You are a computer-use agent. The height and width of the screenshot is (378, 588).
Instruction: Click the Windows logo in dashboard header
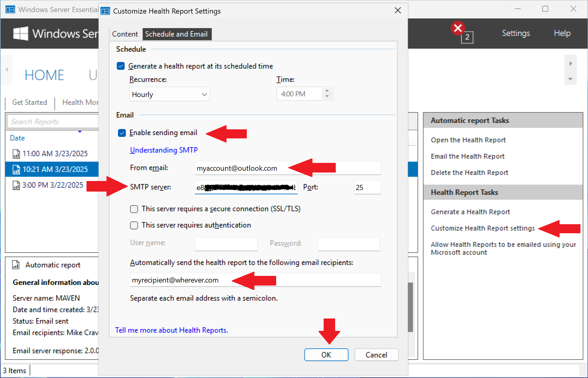(21, 34)
